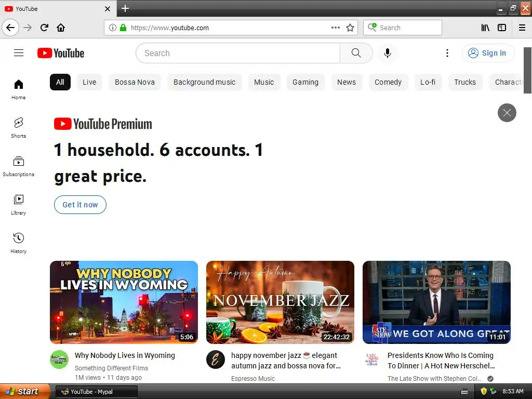Click the green secure padlock icon
This screenshot has width=532, height=399.
click(123, 28)
